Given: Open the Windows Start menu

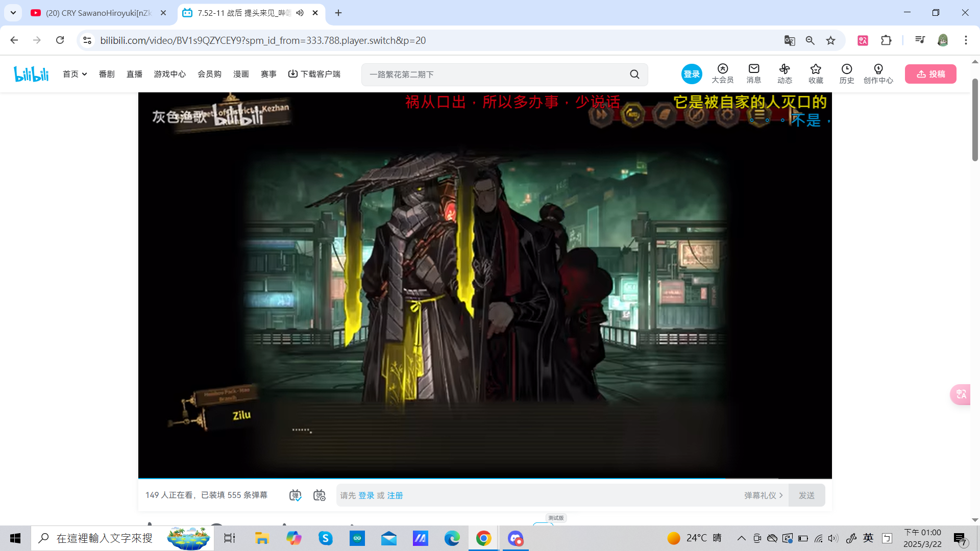Looking at the screenshot, I should pyautogui.click(x=15, y=538).
